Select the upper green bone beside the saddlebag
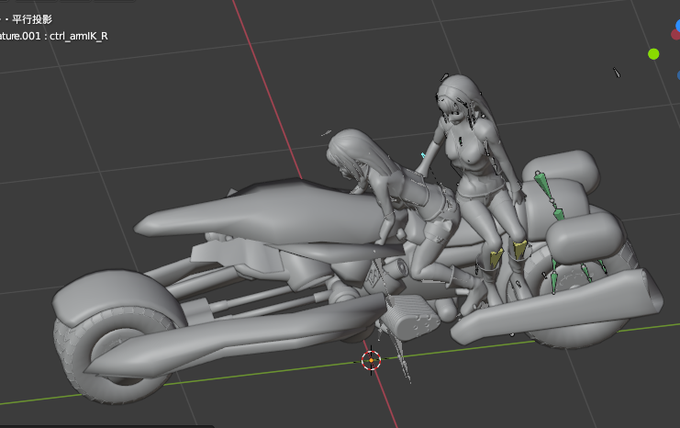Viewport: 680px width, 428px height. [x=544, y=185]
